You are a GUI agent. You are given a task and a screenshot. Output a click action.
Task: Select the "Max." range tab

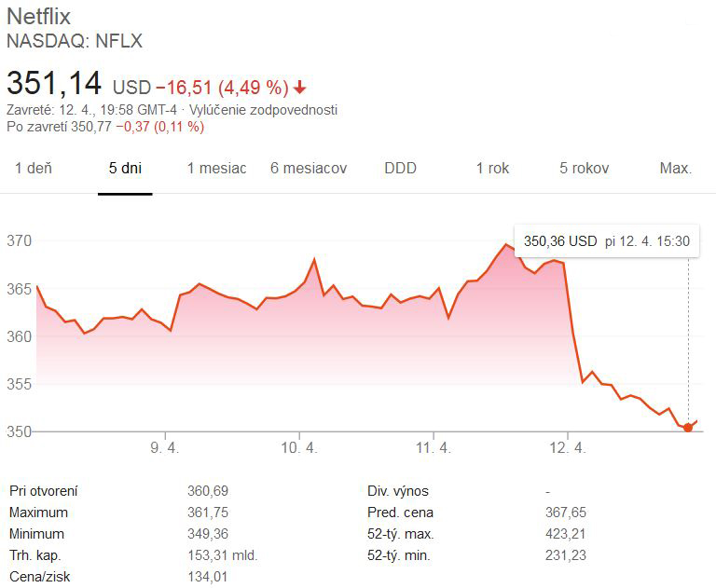675,169
